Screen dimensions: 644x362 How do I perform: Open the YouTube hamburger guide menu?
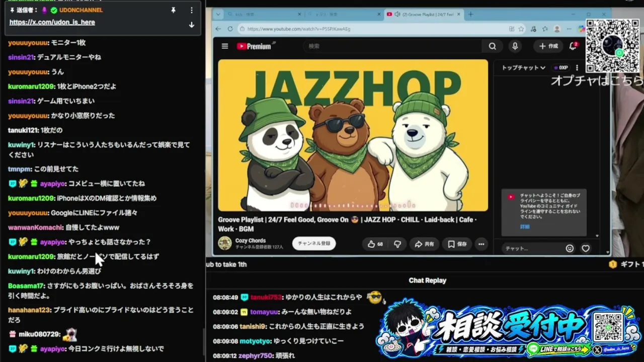tap(225, 46)
